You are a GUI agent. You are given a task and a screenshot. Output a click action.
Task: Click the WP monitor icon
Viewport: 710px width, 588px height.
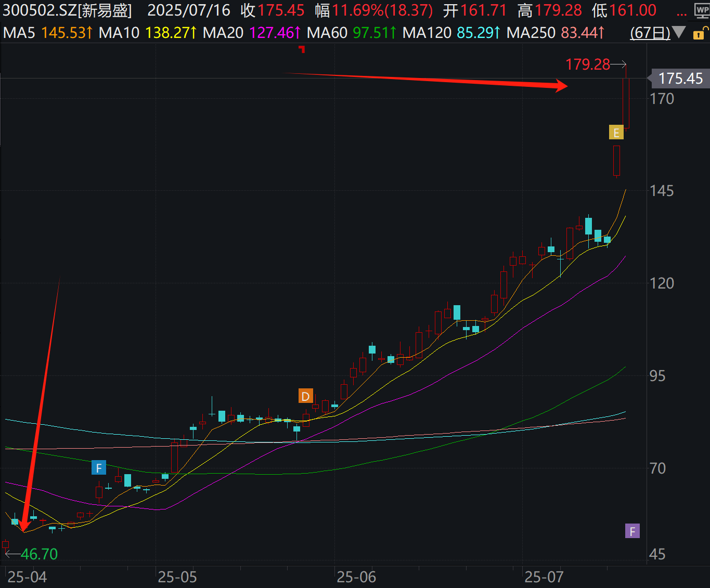[702, 11]
